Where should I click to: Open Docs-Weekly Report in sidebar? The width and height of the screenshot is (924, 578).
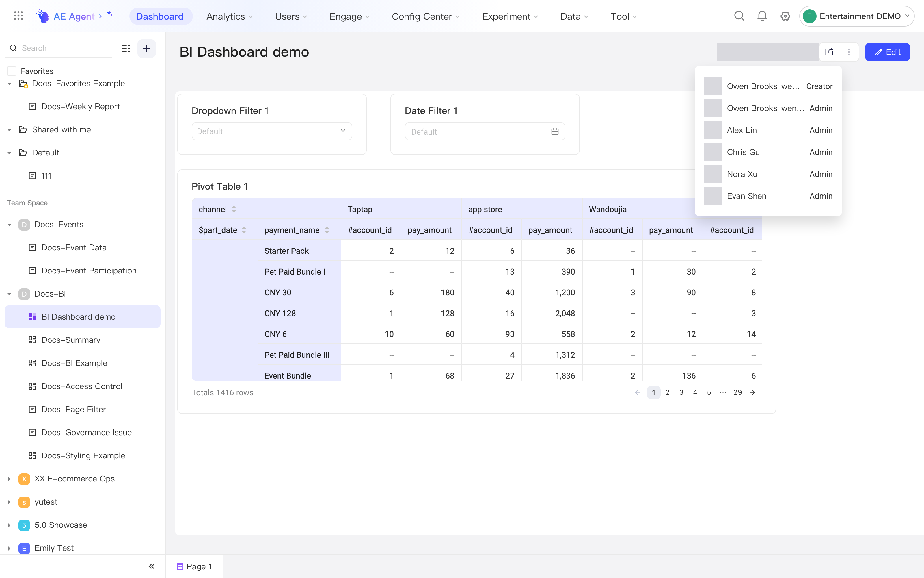[x=81, y=107]
